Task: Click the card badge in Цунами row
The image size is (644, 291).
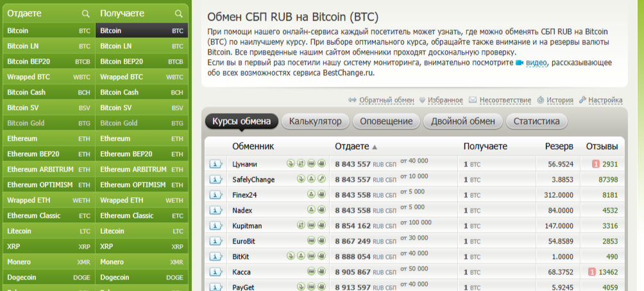Action: click(311, 163)
